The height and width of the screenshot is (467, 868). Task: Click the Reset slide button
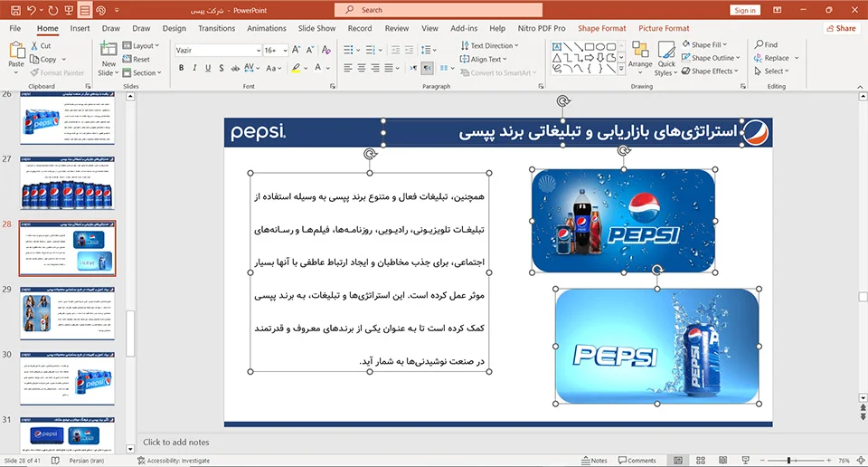(x=137, y=59)
